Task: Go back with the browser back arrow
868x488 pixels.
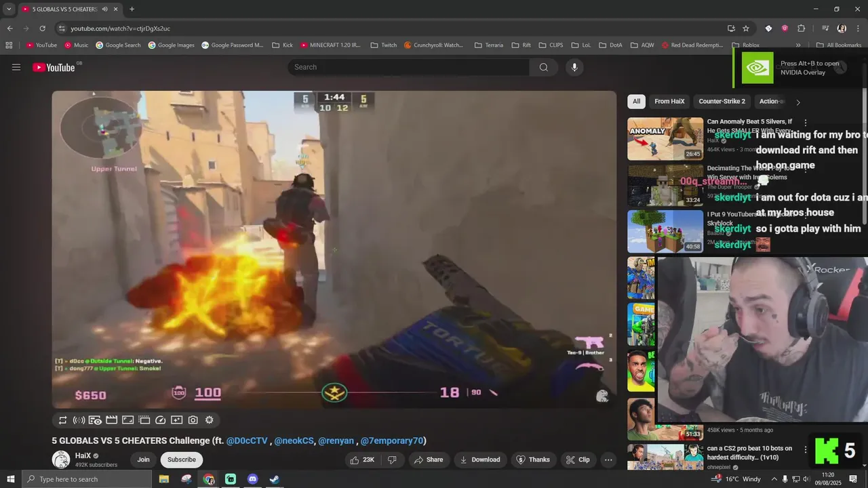Action: point(9,28)
